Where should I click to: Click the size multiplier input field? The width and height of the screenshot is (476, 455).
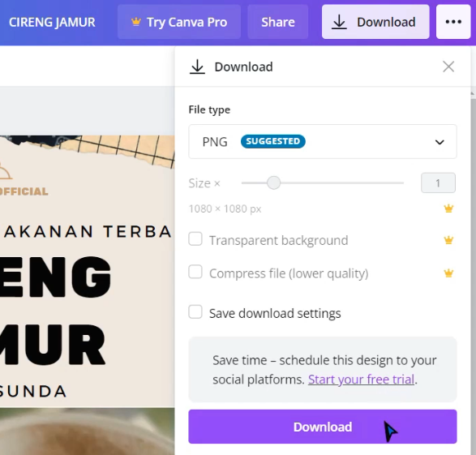pyautogui.click(x=438, y=182)
